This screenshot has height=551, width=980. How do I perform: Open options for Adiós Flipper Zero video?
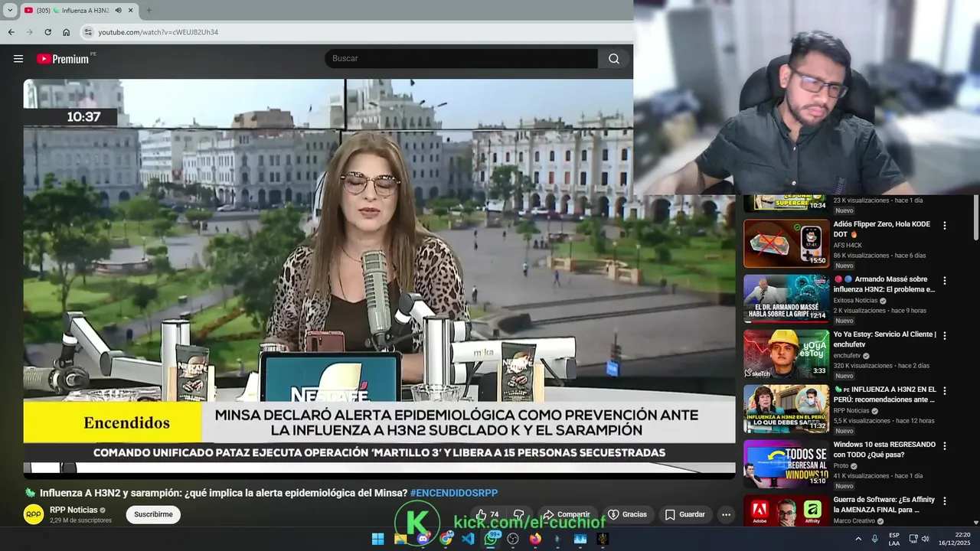tap(945, 226)
